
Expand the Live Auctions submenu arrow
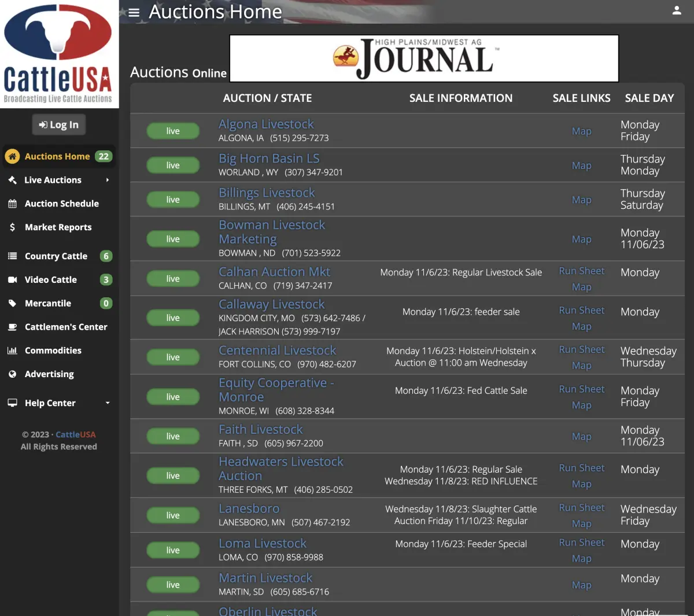(108, 180)
